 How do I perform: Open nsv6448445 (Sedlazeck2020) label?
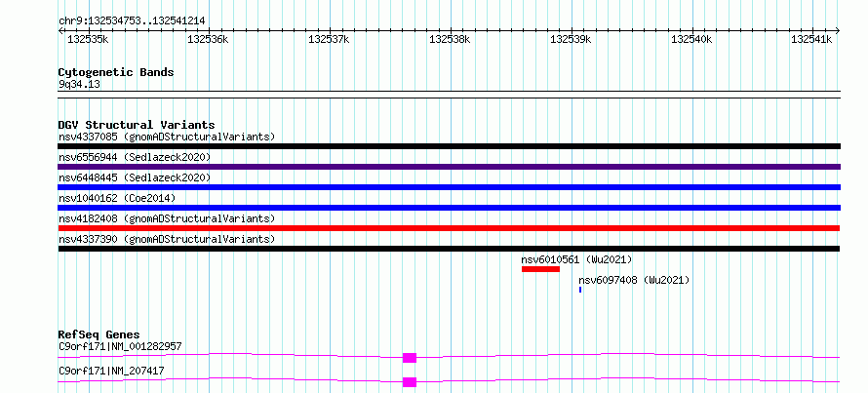(135, 177)
